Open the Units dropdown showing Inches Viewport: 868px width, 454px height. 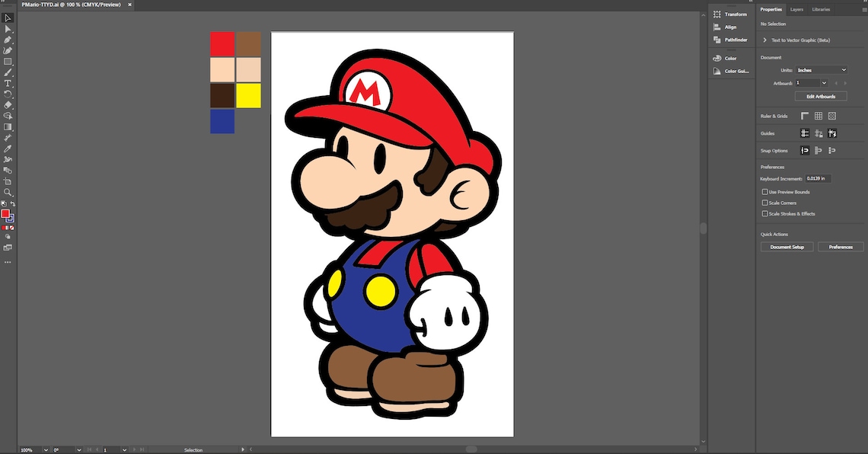tap(821, 70)
